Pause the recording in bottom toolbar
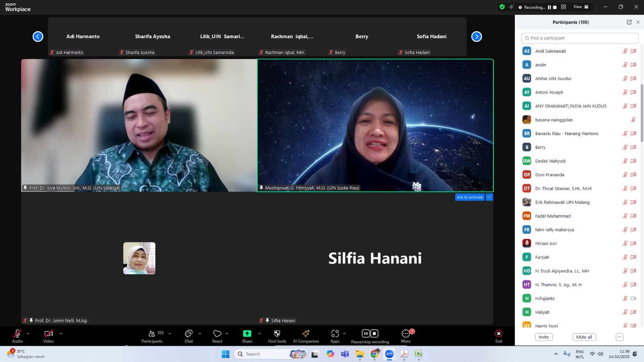The width and height of the screenshot is (644, 362). pyautogui.click(x=365, y=333)
